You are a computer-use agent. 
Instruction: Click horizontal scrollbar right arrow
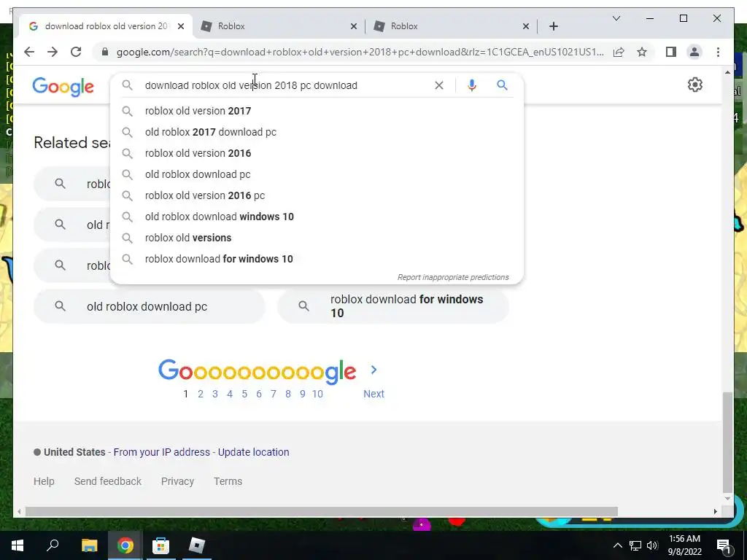pyautogui.click(x=715, y=511)
